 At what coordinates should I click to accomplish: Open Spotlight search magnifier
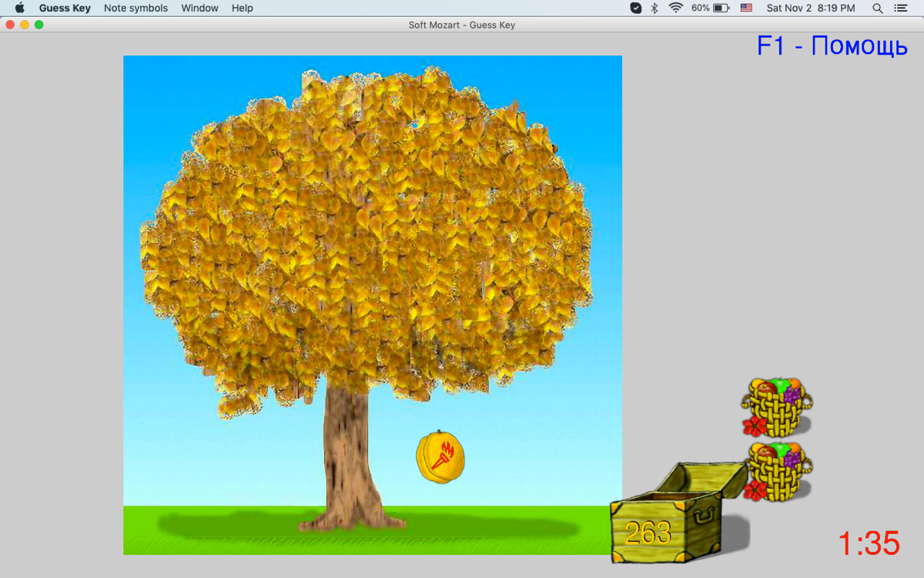coord(878,8)
